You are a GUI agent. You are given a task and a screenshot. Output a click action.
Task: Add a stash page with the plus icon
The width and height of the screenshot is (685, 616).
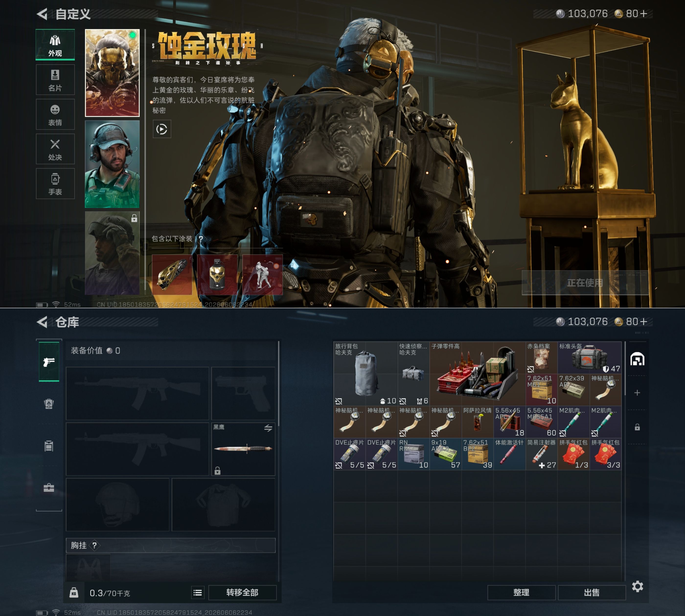[637, 393]
